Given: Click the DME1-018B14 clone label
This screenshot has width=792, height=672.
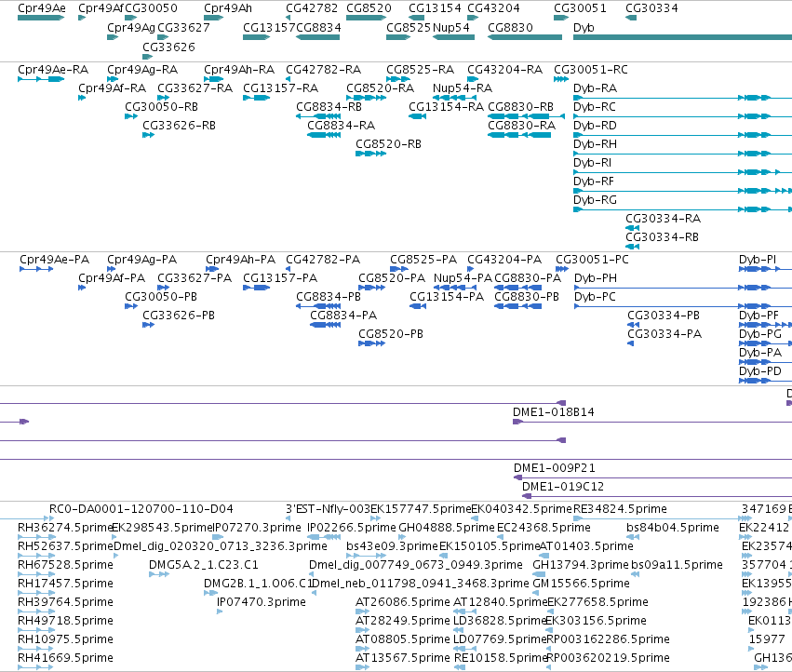Looking at the screenshot, I should click(553, 411).
